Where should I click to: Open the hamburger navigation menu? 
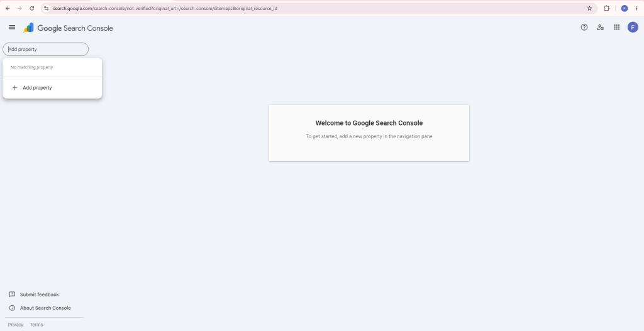click(x=12, y=27)
